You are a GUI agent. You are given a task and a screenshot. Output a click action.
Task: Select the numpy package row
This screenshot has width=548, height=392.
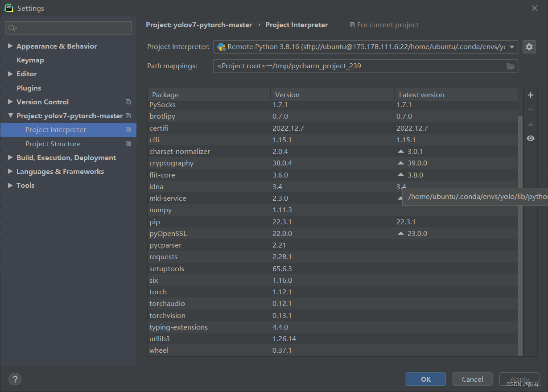tap(333, 210)
